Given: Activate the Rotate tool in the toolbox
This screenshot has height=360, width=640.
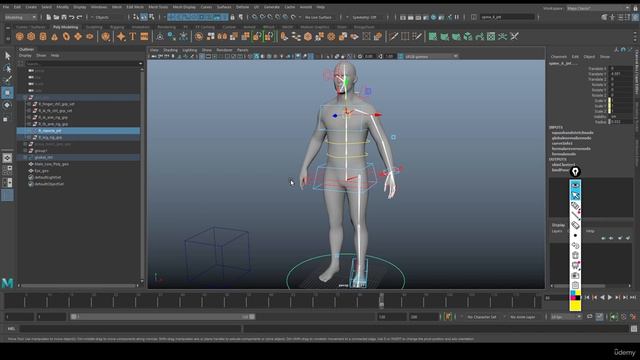Looking at the screenshot, I should click(7, 105).
